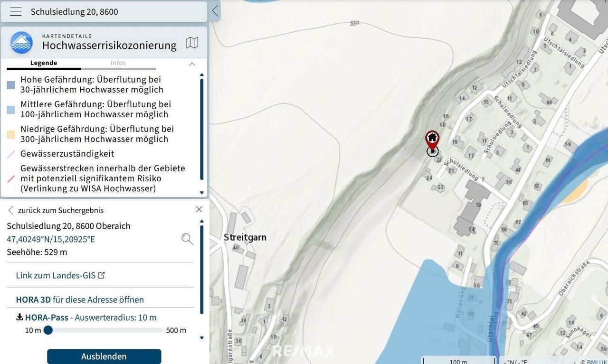Collapse the left sidebar with the arrow

coord(215,11)
